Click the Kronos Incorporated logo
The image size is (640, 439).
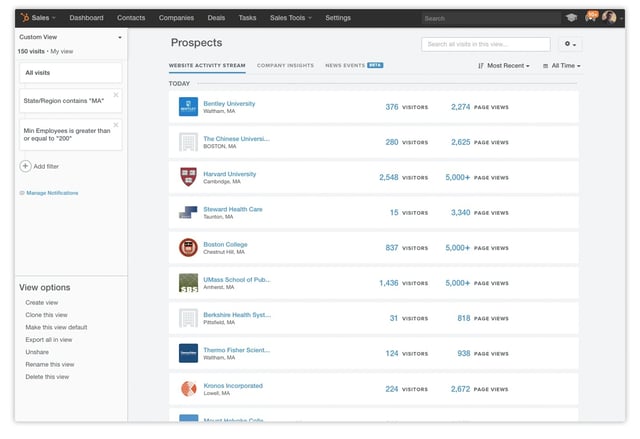[188, 388]
